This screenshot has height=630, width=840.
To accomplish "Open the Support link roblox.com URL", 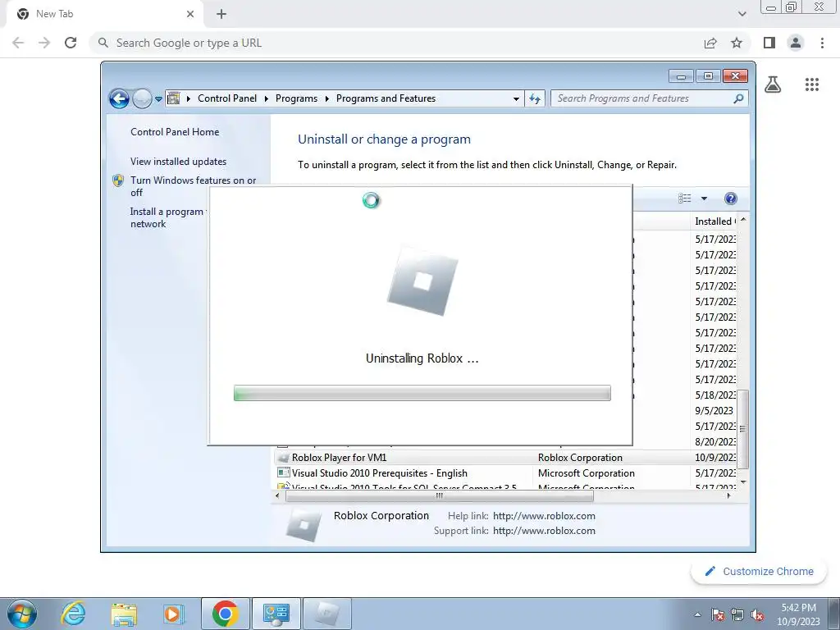I will click(544, 531).
